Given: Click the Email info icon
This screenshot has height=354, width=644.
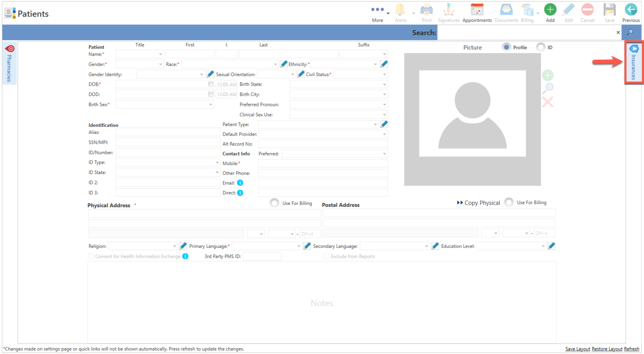Looking at the screenshot, I should (x=240, y=183).
